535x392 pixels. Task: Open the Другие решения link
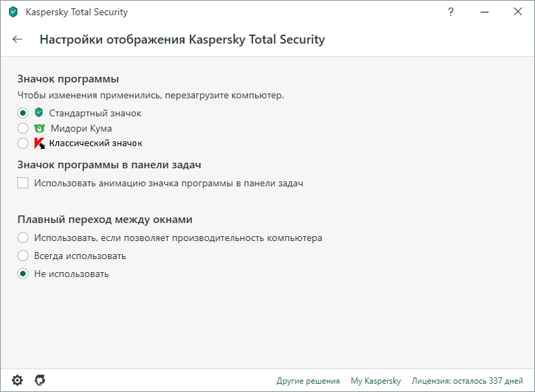tap(308, 381)
